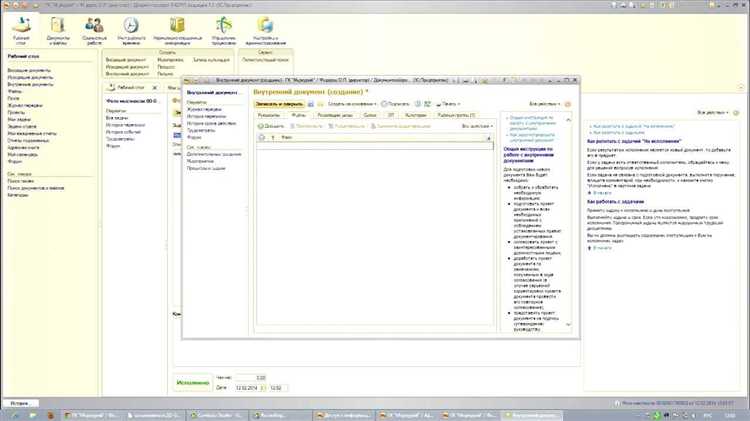
Task: Open the Настройка и администрирование section
Action: 265,22
